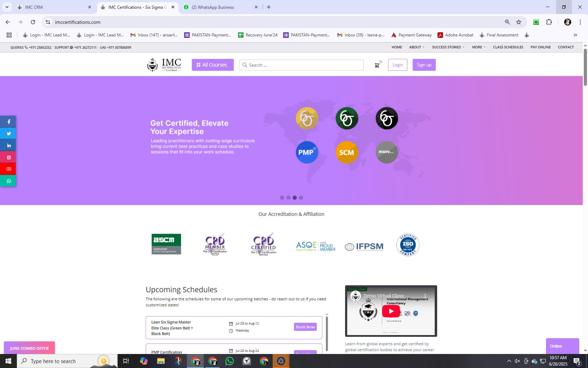Image resolution: width=588 pixels, height=368 pixels.
Task: Show hidden bookmarks with double chevron
Action: tap(575, 35)
